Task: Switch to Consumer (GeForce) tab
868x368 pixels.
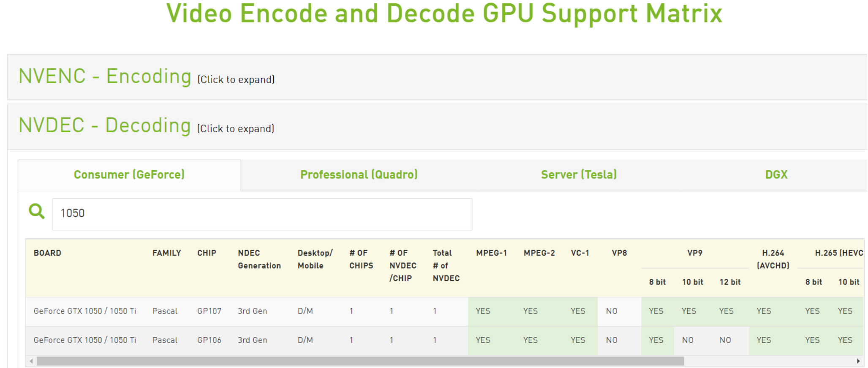Action: click(129, 175)
